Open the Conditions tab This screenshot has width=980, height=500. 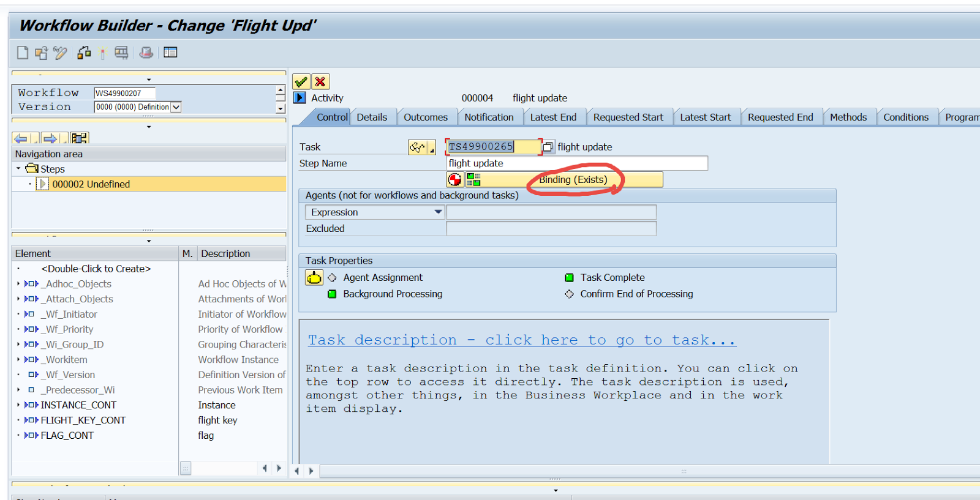[906, 118]
